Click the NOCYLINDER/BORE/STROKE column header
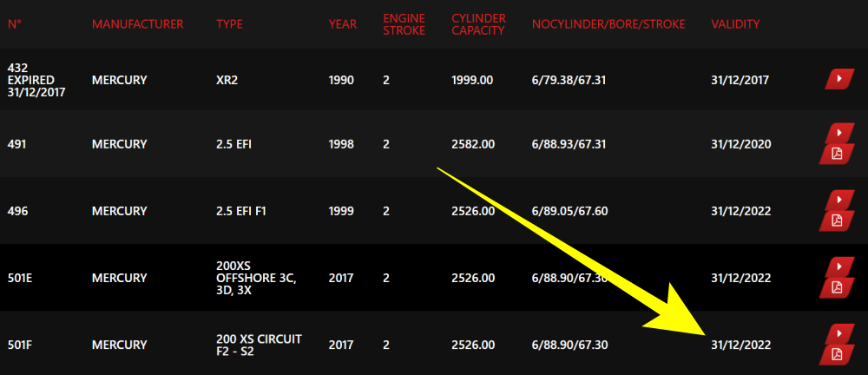The image size is (868, 375). tap(609, 24)
